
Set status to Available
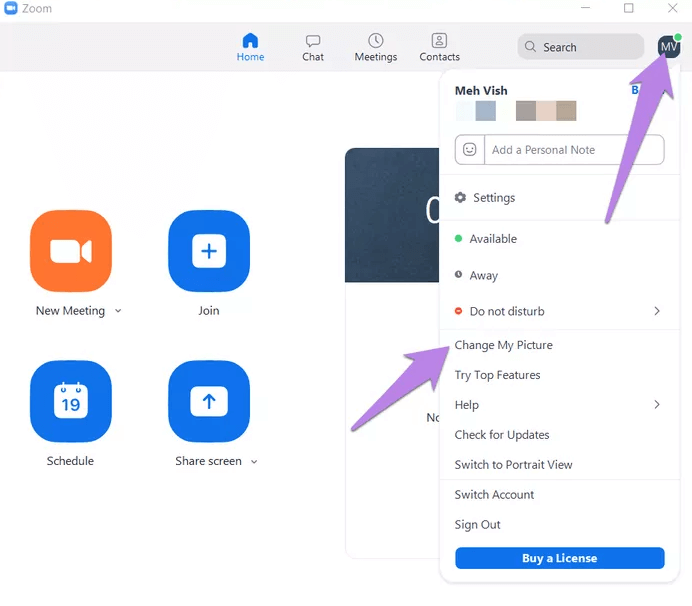point(493,239)
